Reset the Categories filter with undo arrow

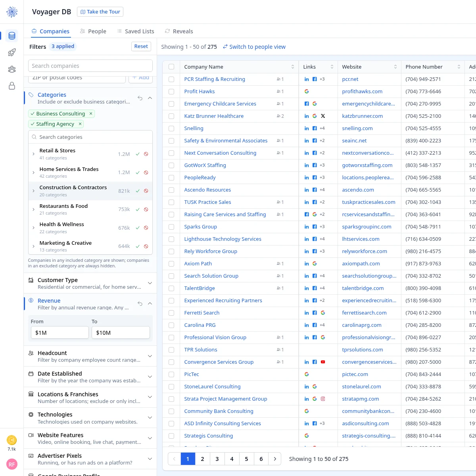[140, 98]
